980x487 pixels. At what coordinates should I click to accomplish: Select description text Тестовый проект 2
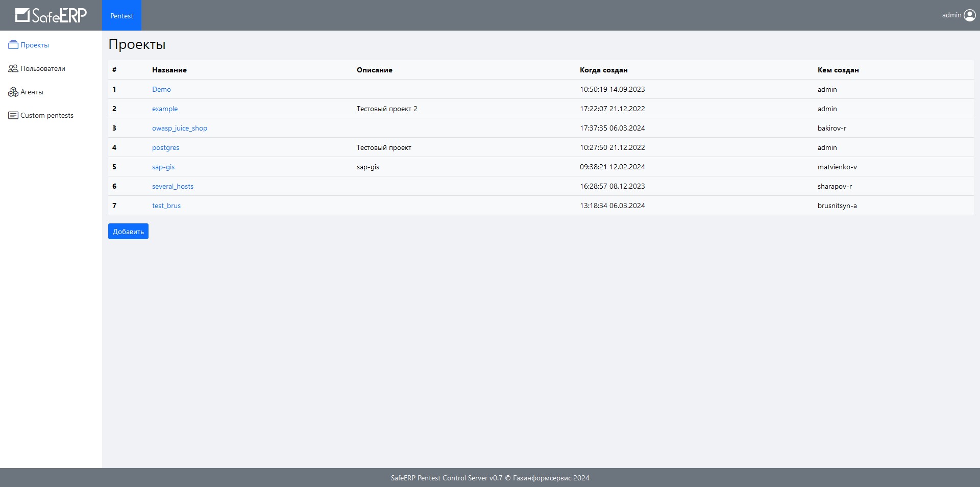(387, 109)
